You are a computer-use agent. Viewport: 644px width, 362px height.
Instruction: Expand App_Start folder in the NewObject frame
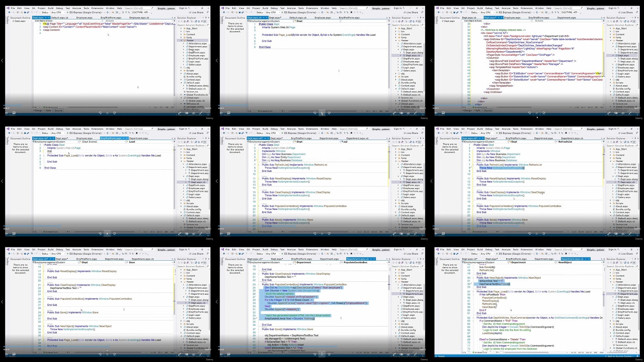(611, 270)
